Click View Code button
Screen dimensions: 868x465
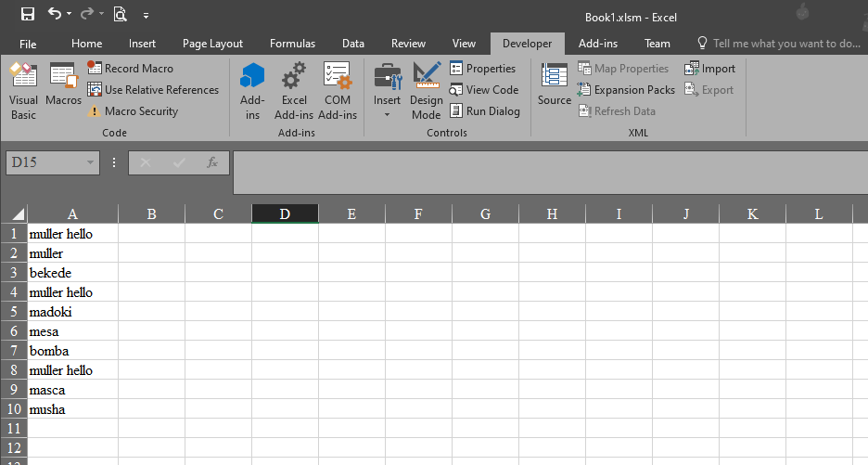pos(484,90)
